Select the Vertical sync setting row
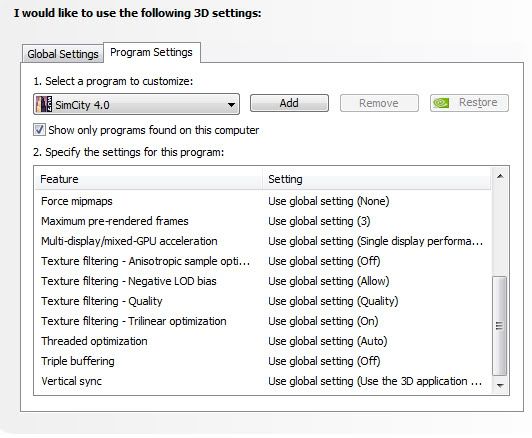 pos(262,381)
